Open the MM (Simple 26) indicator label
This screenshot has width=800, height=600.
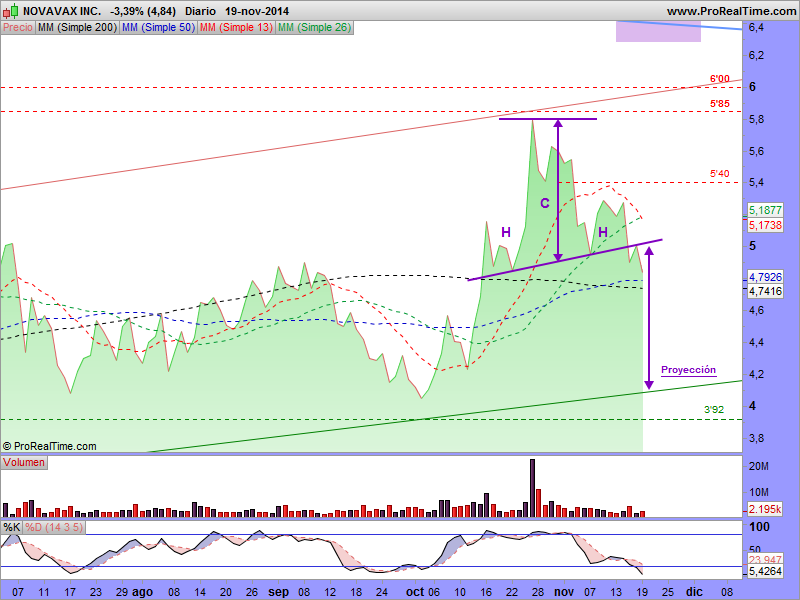tap(315, 28)
